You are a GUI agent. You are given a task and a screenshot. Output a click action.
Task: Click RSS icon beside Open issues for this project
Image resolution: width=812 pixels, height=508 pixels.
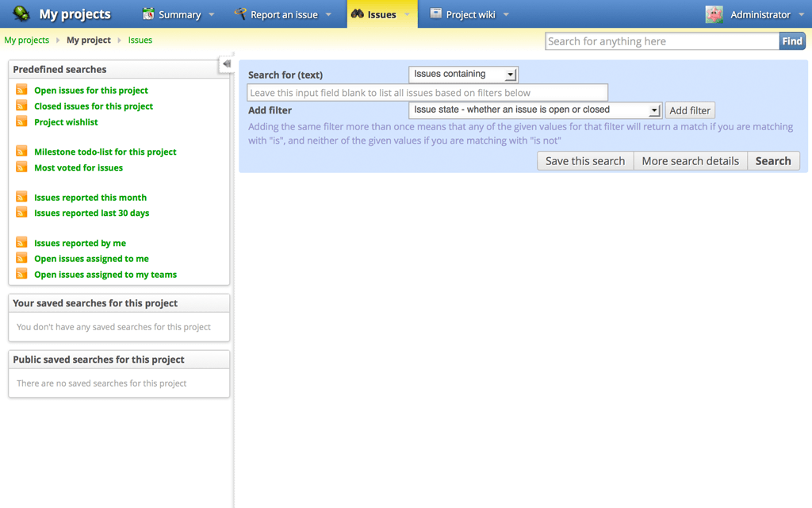coord(21,90)
